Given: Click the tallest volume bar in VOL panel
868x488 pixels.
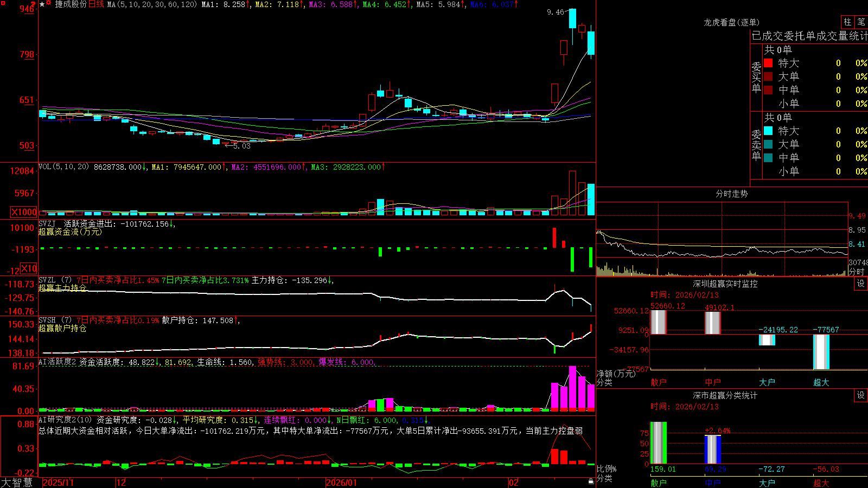Looking at the screenshot, I should [x=572, y=193].
